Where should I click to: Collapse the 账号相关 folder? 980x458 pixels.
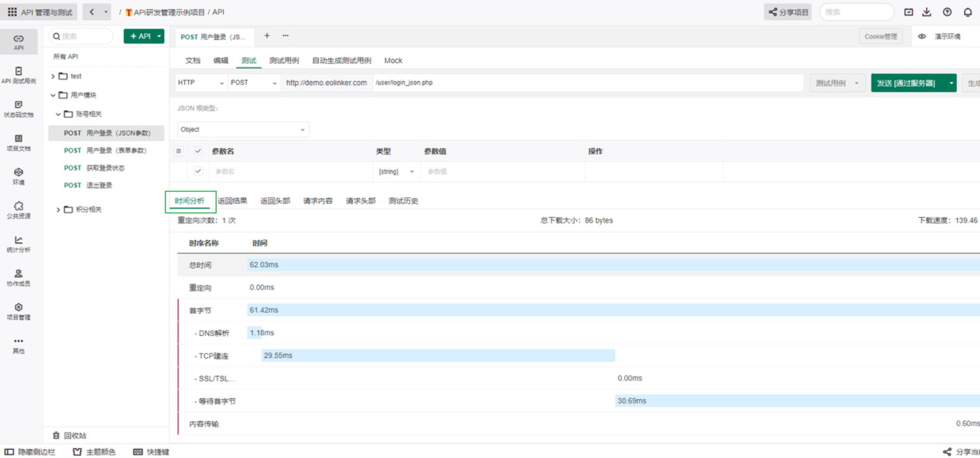[x=58, y=114]
